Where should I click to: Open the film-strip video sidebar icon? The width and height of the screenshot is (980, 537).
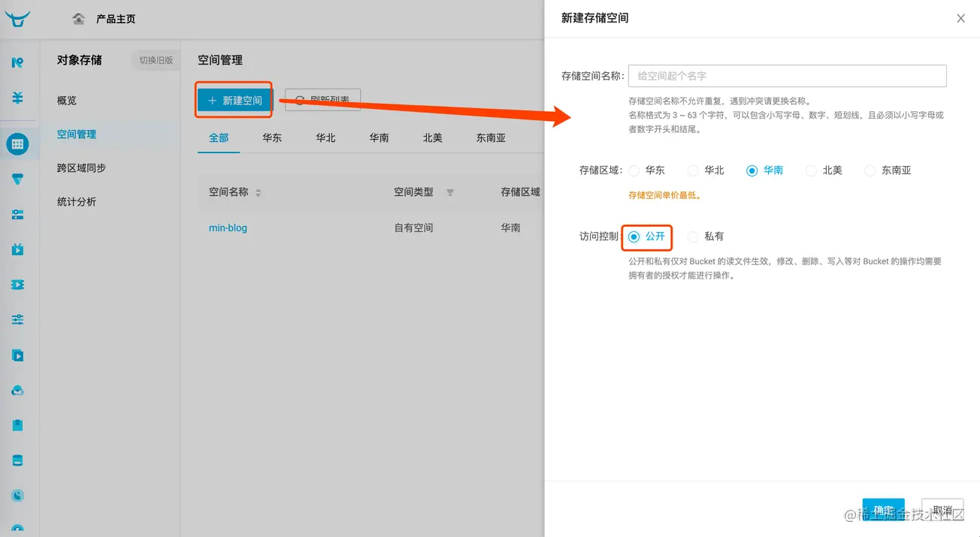tap(17, 285)
